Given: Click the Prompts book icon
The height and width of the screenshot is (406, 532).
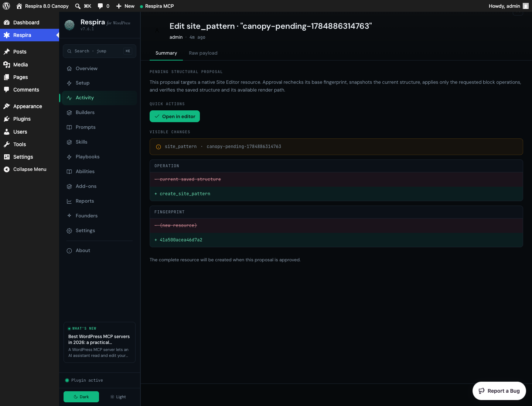Looking at the screenshot, I should (x=69, y=127).
